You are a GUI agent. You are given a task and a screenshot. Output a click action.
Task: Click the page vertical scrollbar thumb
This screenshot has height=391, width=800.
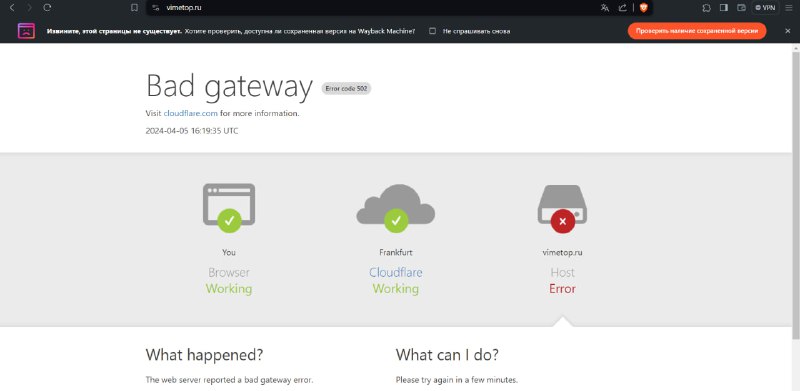[x=796, y=195]
